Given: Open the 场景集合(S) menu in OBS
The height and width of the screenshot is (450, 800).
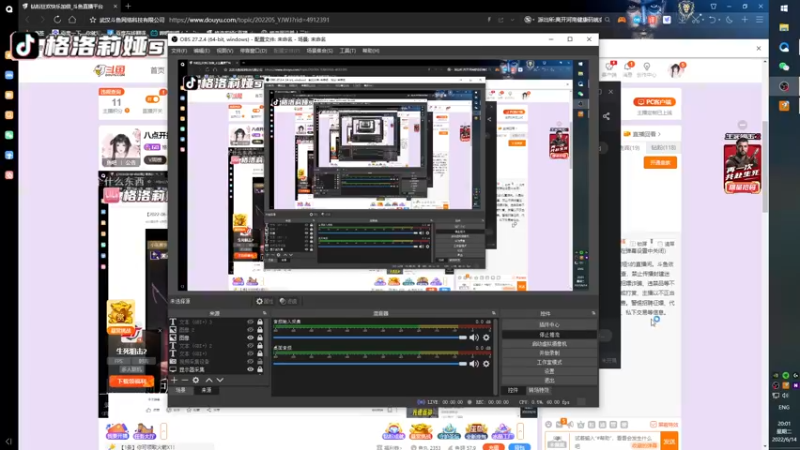Looking at the screenshot, I should [319, 51].
